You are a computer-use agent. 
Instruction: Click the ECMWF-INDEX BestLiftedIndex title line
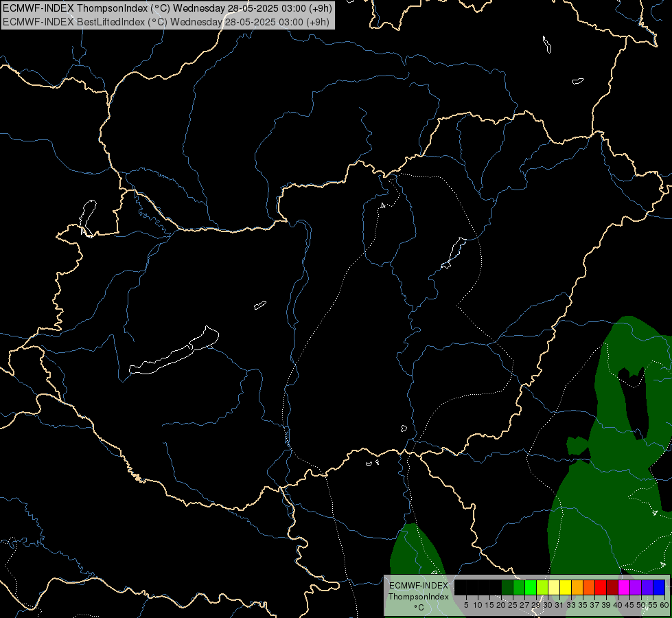(x=166, y=22)
